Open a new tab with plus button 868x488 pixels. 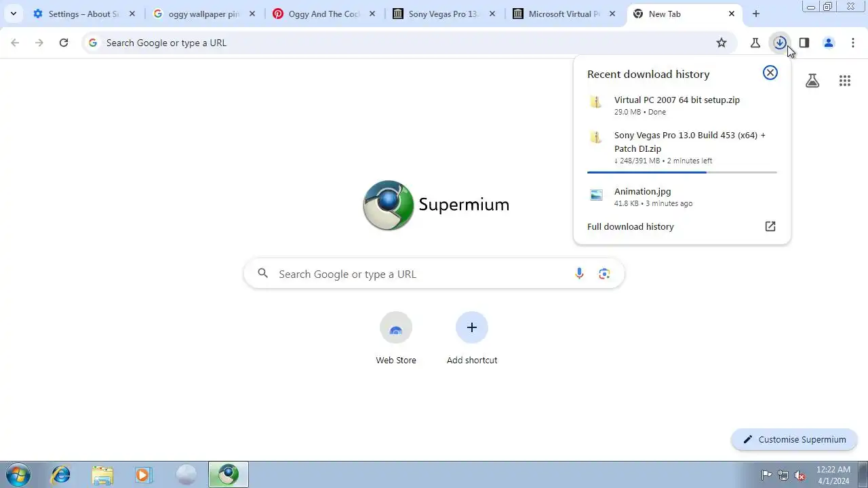[756, 14]
